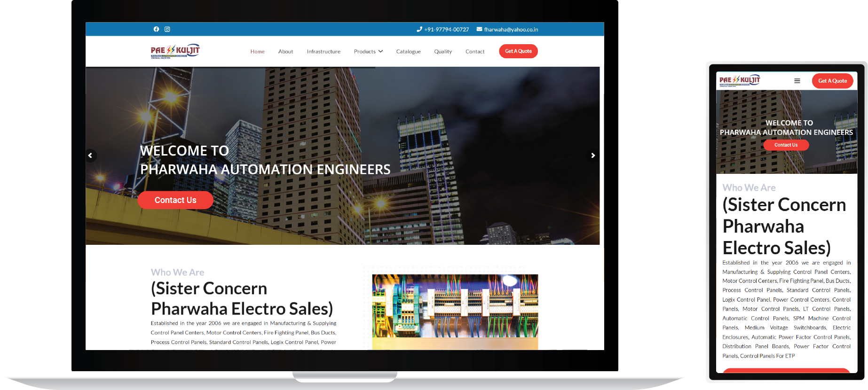Open the Products menu item
The height and width of the screenshot is (390, 868).
365,52
